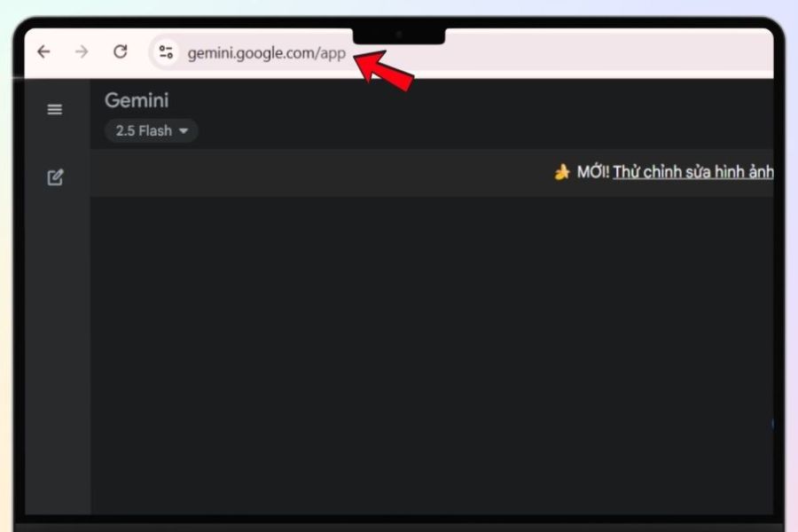Open the site information tune icon
798x532 pixels.
pyautogui.click(x=166, y=52)
